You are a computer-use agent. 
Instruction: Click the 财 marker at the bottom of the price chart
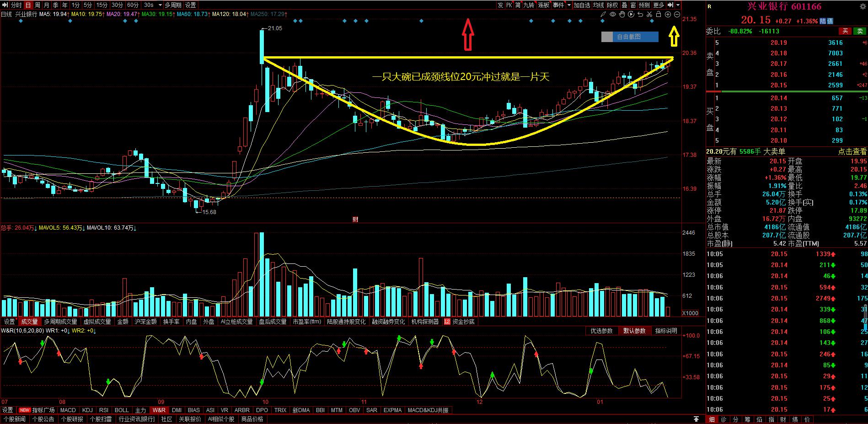pyautogui.click(x=355, y=219)
